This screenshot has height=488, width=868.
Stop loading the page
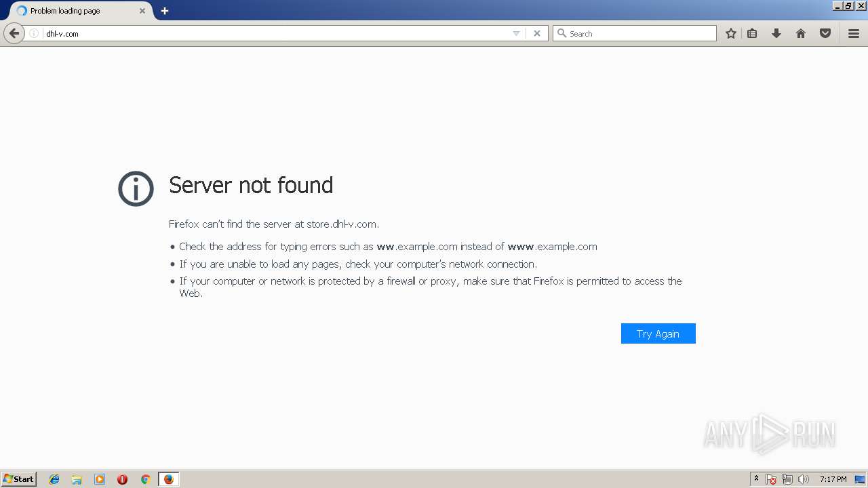[x=537, y=33]
